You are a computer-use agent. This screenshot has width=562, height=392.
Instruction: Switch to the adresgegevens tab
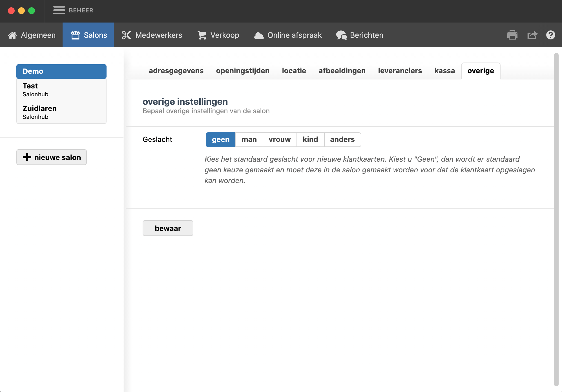(x=176, y=71)
